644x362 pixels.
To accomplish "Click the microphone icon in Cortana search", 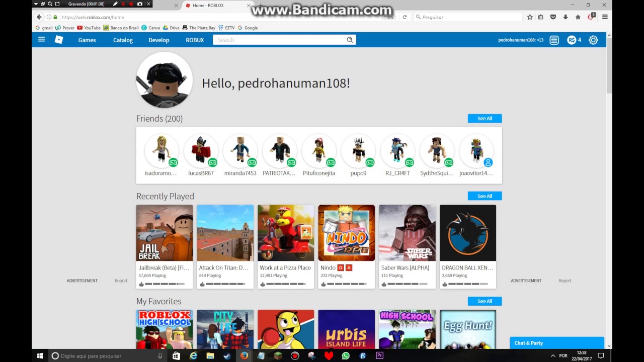I will [160, 355].
